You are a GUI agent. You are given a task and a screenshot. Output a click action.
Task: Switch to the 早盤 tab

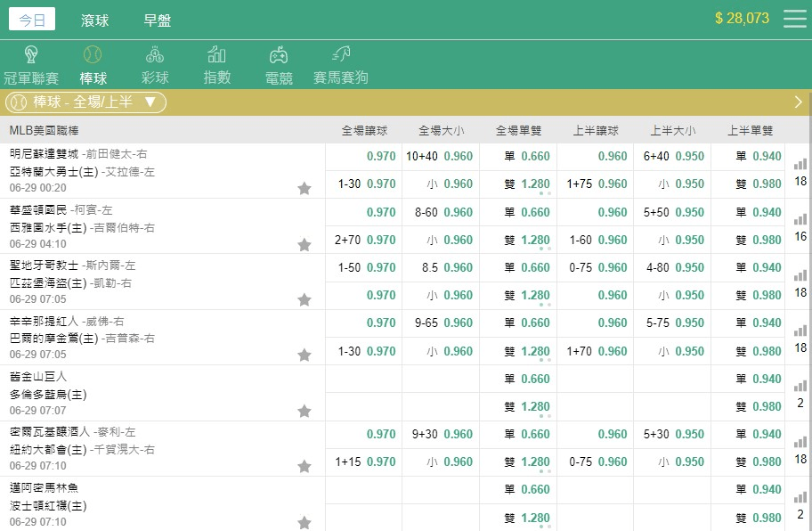[158, 20]
